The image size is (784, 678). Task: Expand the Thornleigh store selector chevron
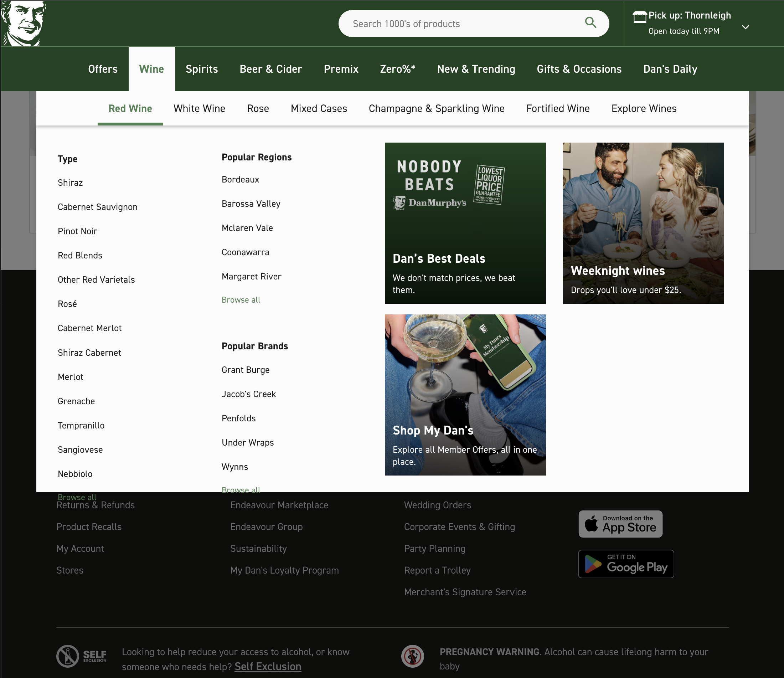point(745,27)
